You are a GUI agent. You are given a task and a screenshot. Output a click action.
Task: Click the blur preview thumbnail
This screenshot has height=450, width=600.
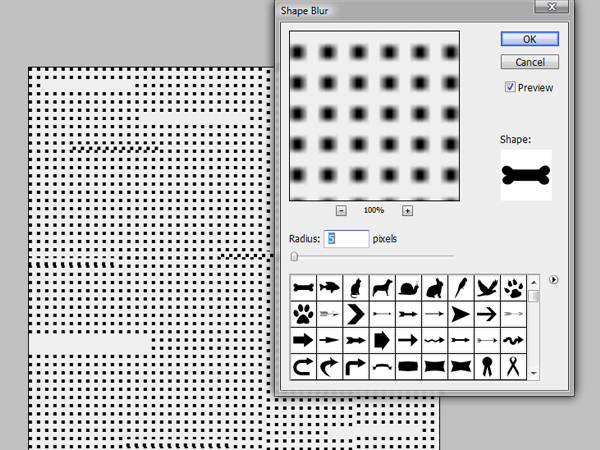coord(374,116)
